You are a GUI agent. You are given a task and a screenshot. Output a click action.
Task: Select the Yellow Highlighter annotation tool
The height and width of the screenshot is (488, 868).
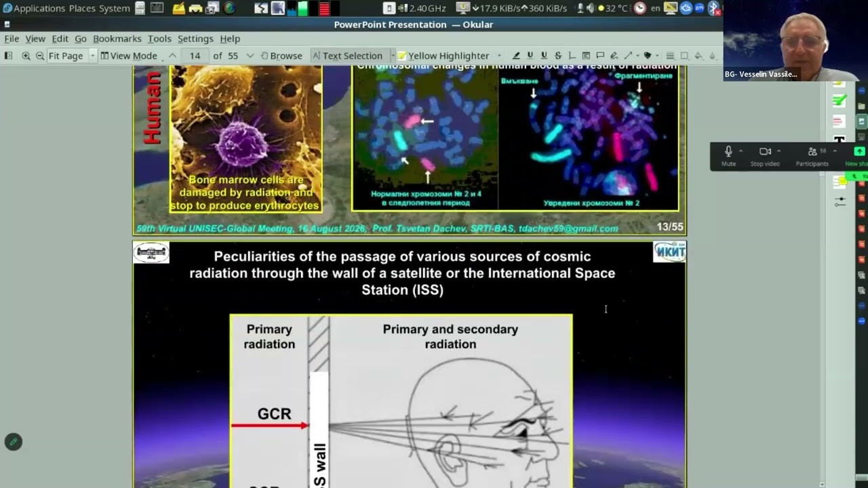coord(443,56)
